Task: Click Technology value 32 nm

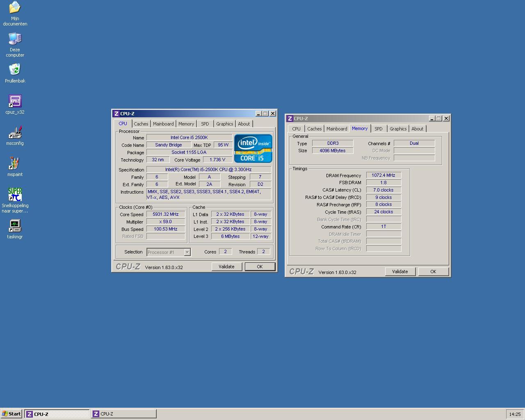Action: [158, 160]
